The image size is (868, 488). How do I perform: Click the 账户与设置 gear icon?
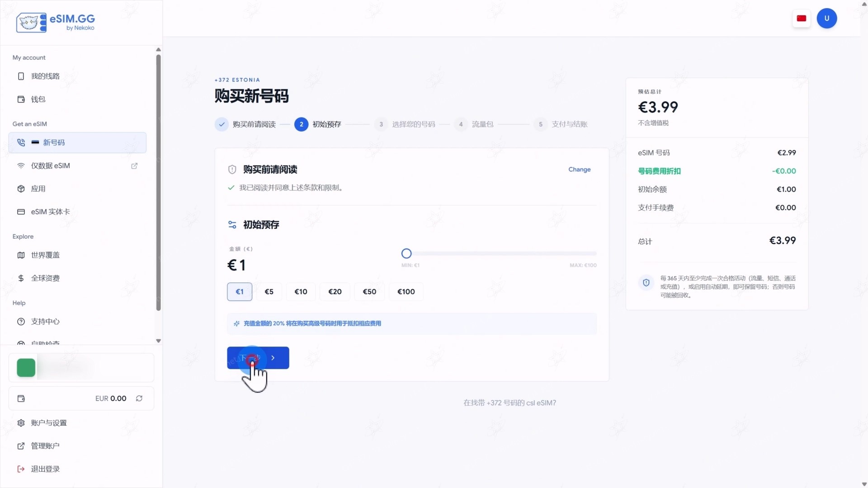point(21,422)
